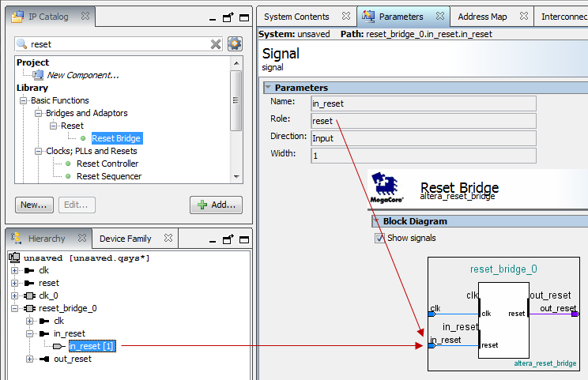The height and width of the screenshot is (380, 588).
Task: Click the unsaved system root icon
Action: click(x=14, y=258)
